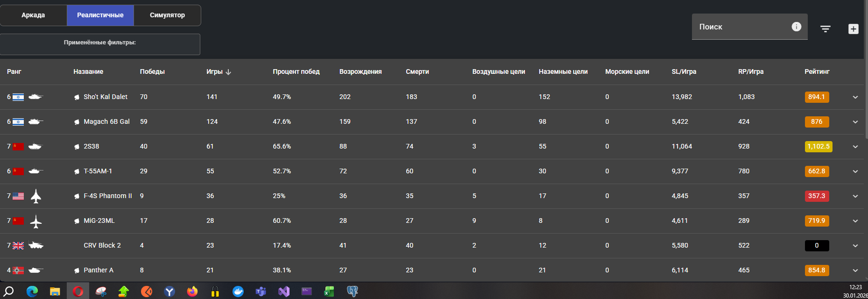This screenshot has height=299, width=868.
Task: Choose the Симулятор mode
Action: coord(167,15)
